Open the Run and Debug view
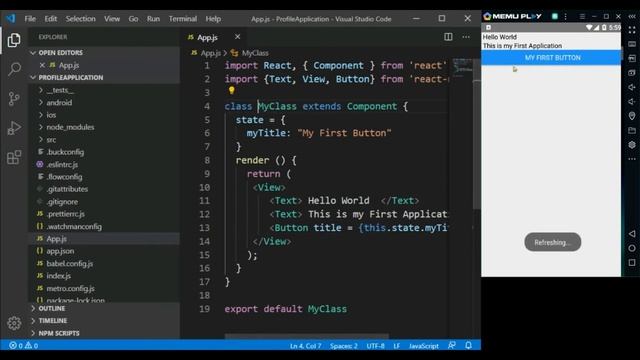Screen dimensions: 640x360 click(14, 128)
